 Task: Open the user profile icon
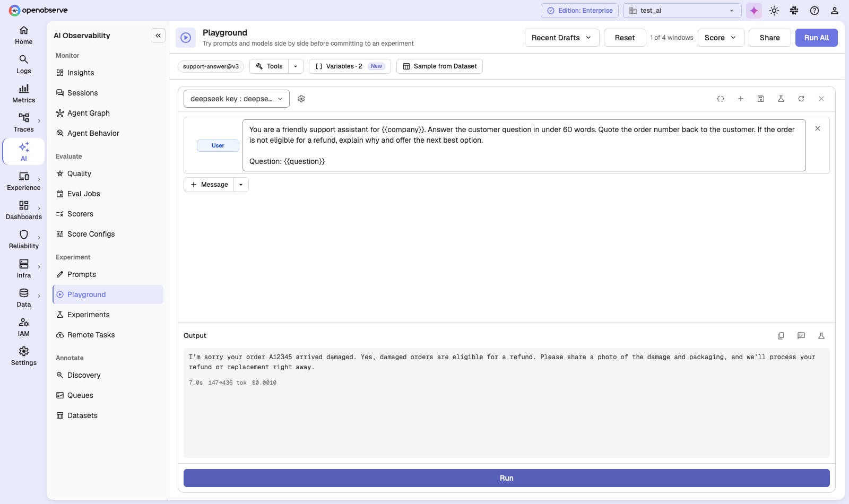point(835,11)
